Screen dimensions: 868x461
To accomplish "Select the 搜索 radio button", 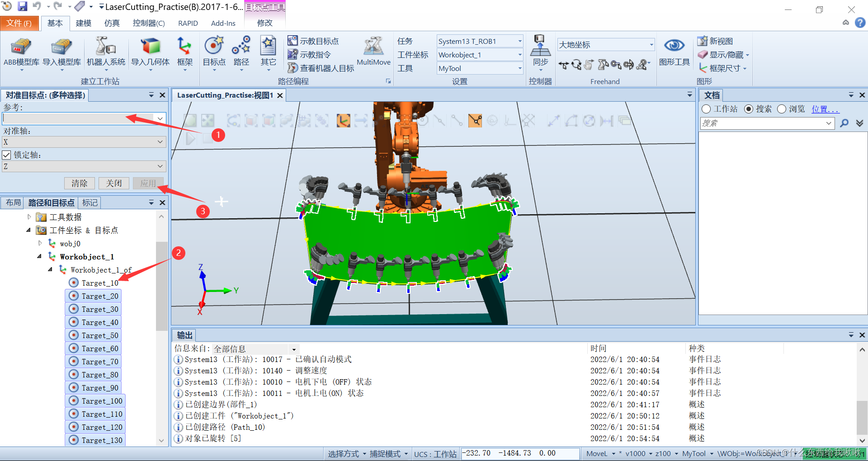I will tap(748, 109).
